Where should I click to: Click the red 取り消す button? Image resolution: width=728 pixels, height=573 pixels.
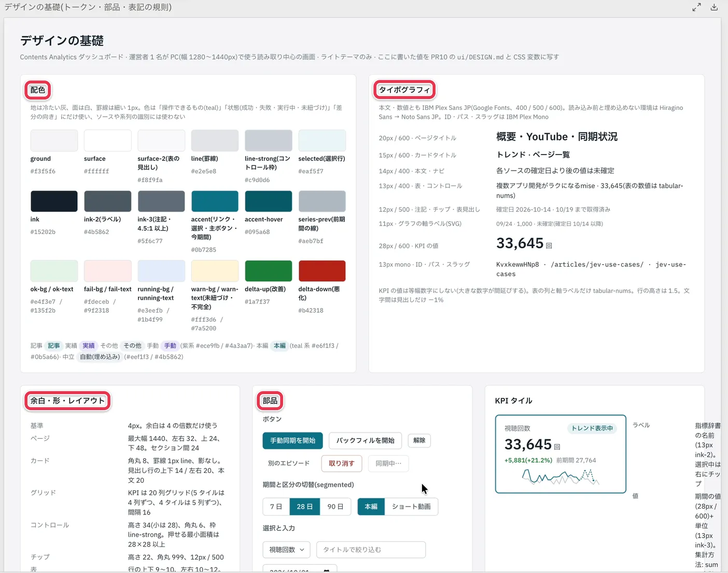tap(342, 463)
